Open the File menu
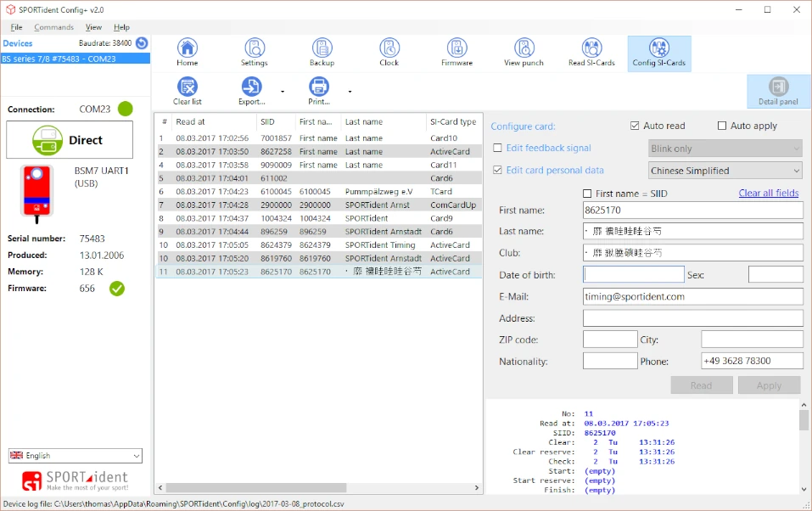Screen dimensions: 812x511 pos(17,27)
